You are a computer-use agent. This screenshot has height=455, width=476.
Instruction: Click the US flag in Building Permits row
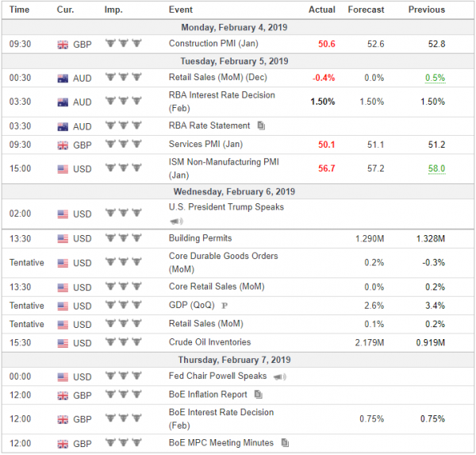pyautogui.click(x=63, y=239)
